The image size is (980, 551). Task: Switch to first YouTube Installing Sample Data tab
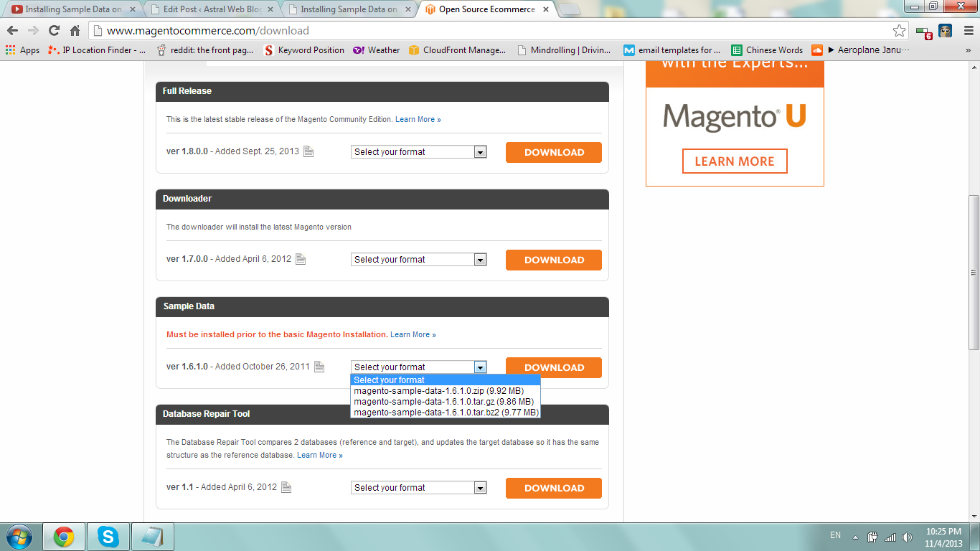click(72, 9)
